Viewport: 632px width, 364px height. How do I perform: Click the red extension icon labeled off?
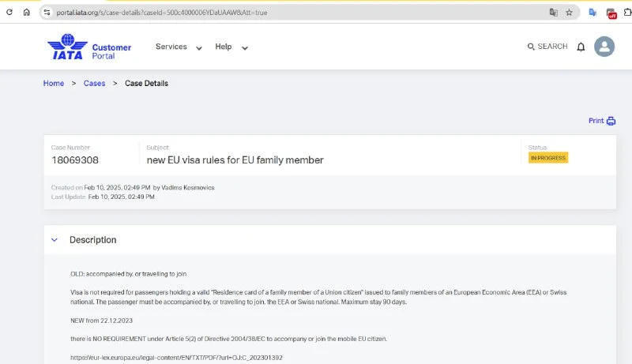[x=611, y=13]
